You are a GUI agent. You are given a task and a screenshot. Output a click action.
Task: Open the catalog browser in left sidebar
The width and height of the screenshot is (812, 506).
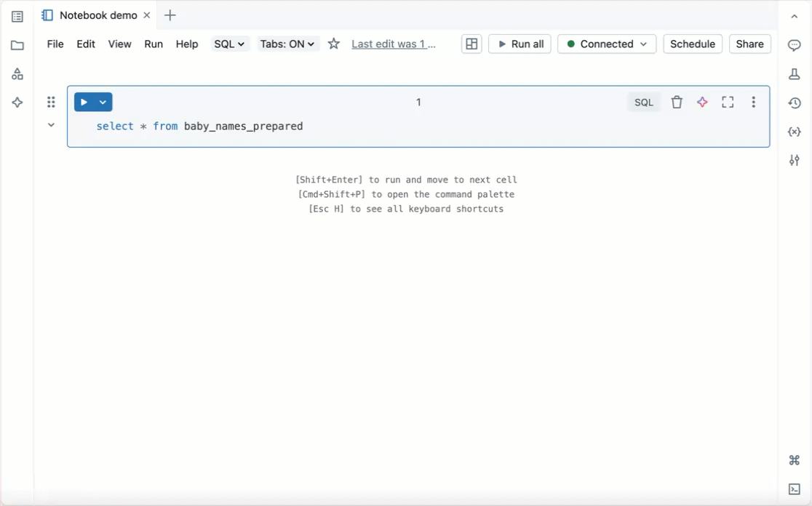(x=17, y=73)
